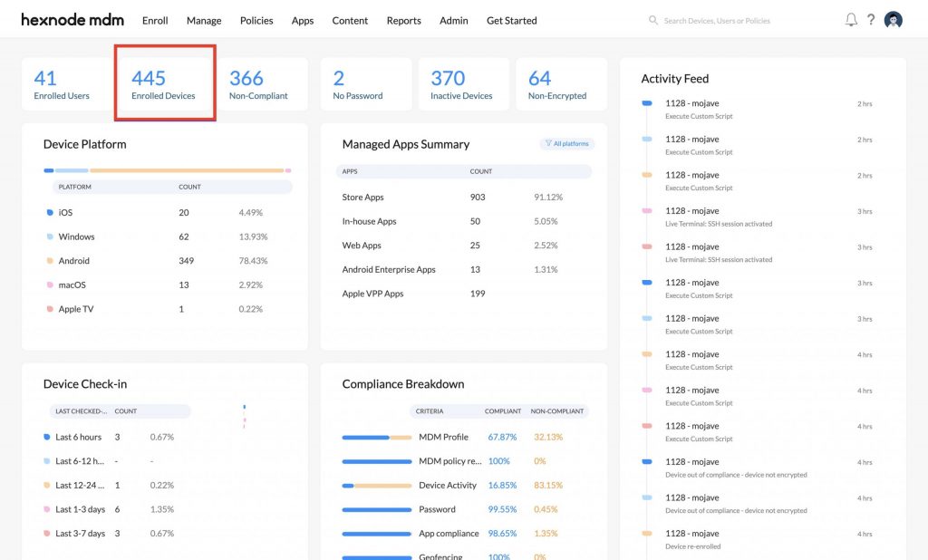Go to the Get Started tab
Screen dimensions: 928x560
[511, 21]
